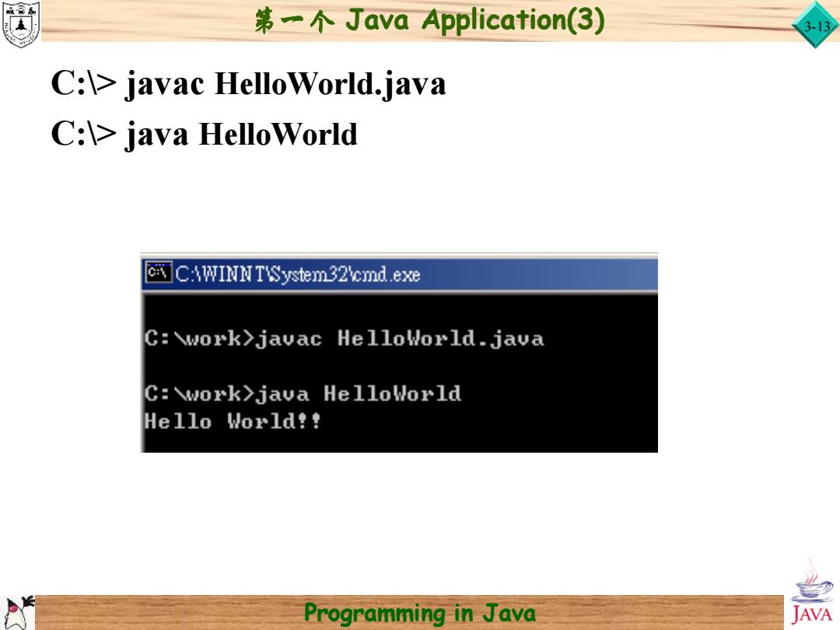
Task: Click the university crest logo in header
Action: point(21,24)
